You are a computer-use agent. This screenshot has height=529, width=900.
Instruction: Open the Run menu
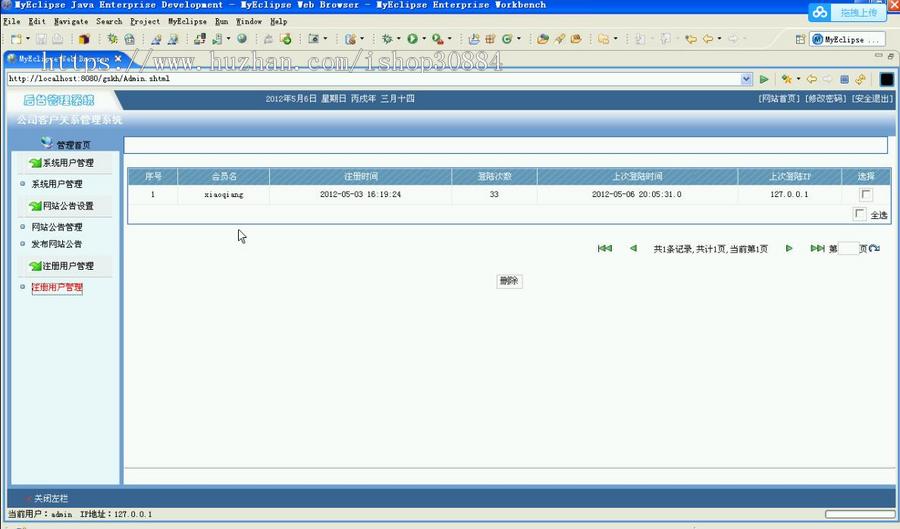coord(222,21)
